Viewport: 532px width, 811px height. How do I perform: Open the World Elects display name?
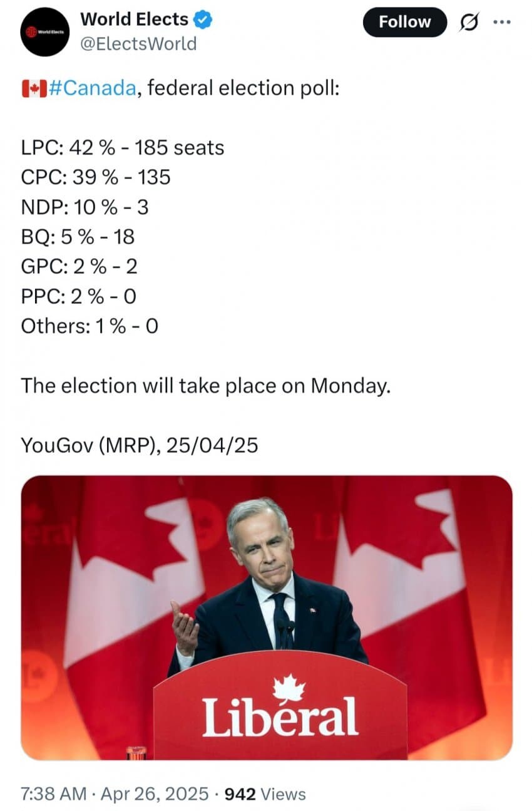(x=134, y=20)
